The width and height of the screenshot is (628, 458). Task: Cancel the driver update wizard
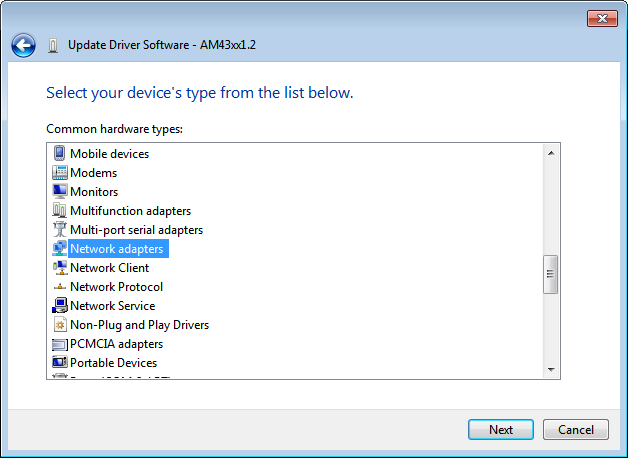(576, 430)
